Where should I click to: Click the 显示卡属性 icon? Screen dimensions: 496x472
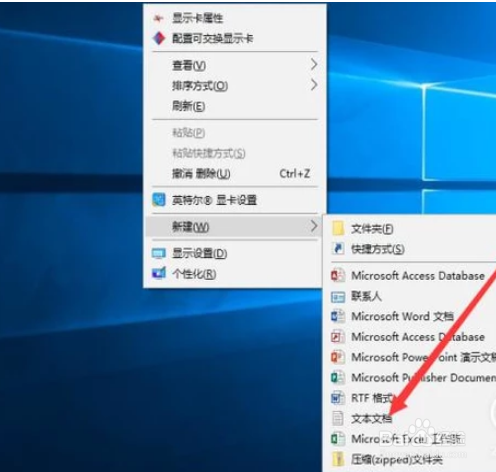158,18
